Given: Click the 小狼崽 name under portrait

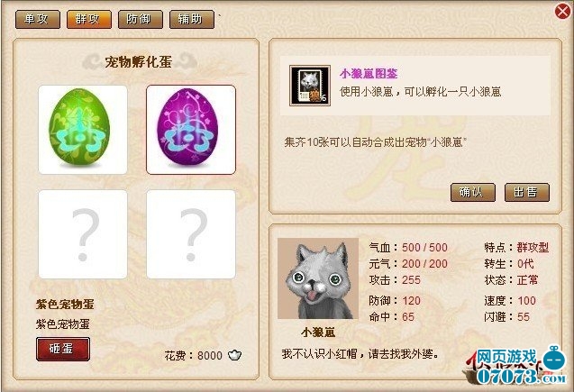Looking at the screenshot, I should 318,333.
